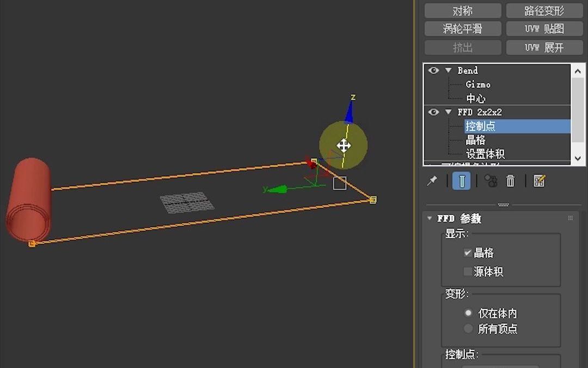Click the Remove Modifier trash icon

[x=510, y=180]
